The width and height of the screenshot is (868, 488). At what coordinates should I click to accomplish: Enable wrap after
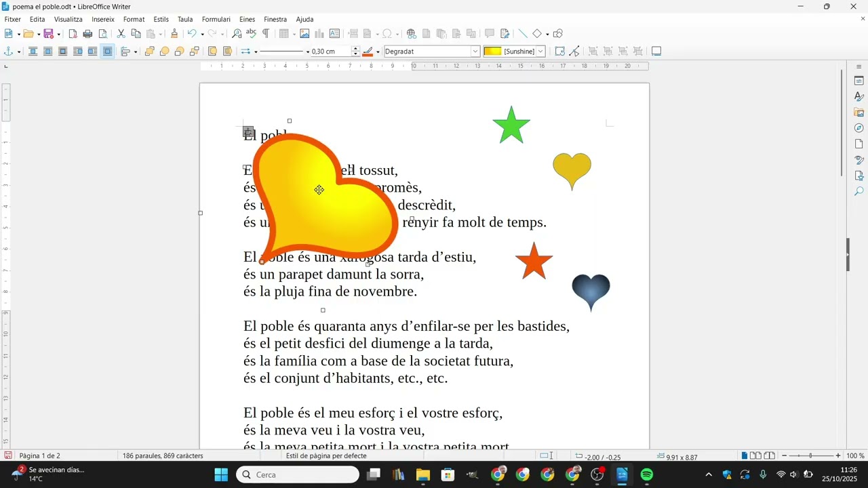(x=92, y=52)
